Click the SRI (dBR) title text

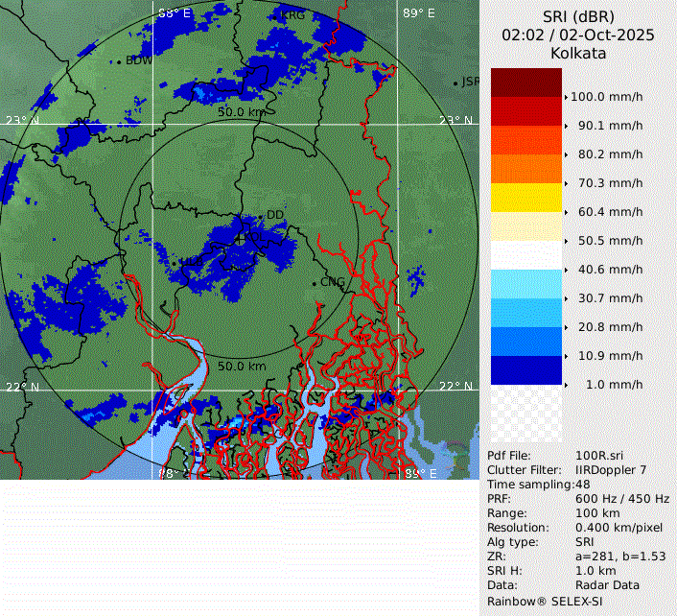(578, 16)
